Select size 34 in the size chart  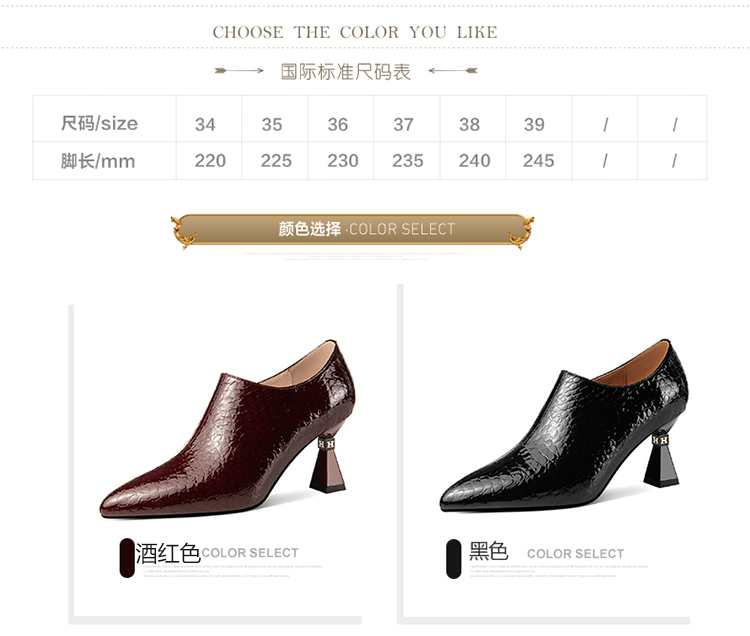(205, 125)
